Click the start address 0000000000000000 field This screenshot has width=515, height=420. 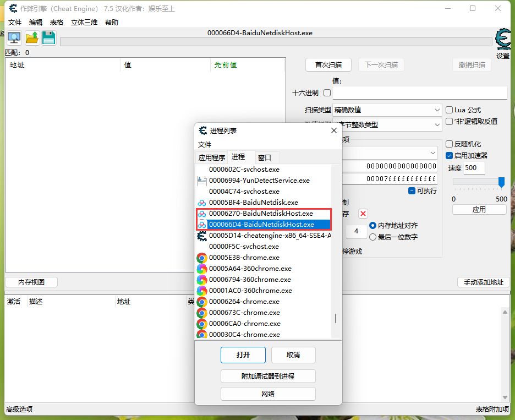[x=390, y=166]
